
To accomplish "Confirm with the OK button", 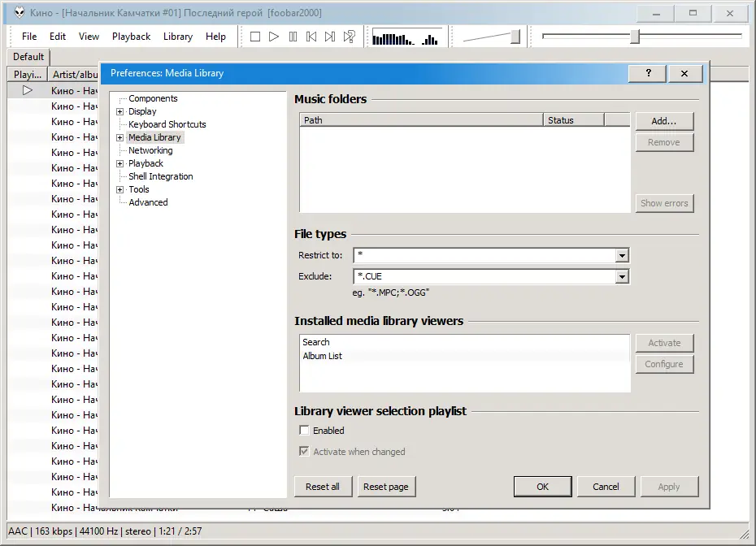I will pos(542,487).
